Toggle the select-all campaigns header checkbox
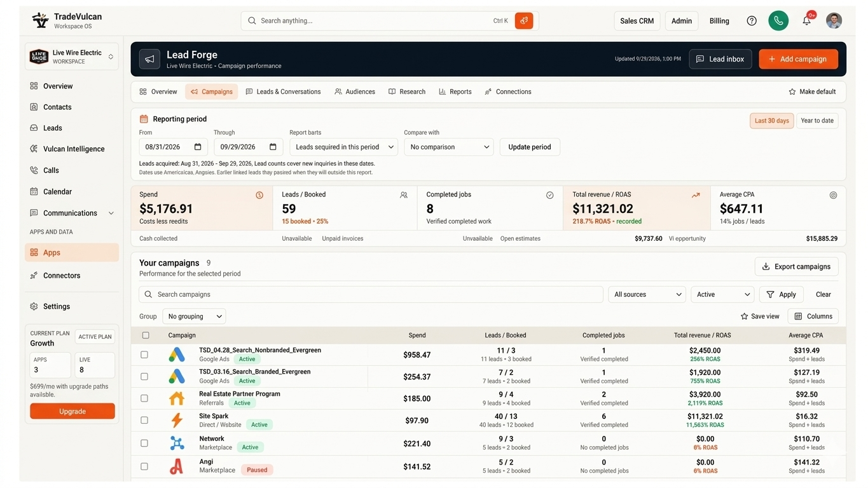Screen dimensions: 868x488 (x=146, y=335)
